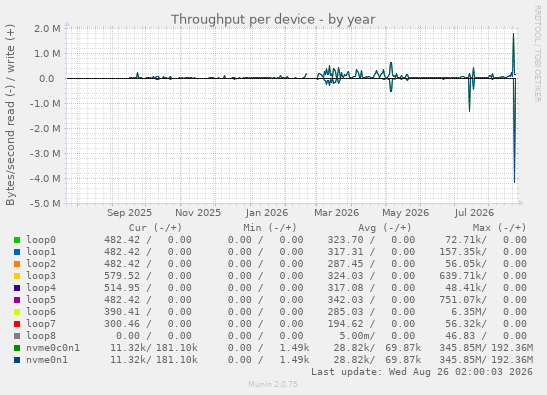Click the y-axis title Bytes/second read/write
The image size is (547, 395).
point(10,115)
